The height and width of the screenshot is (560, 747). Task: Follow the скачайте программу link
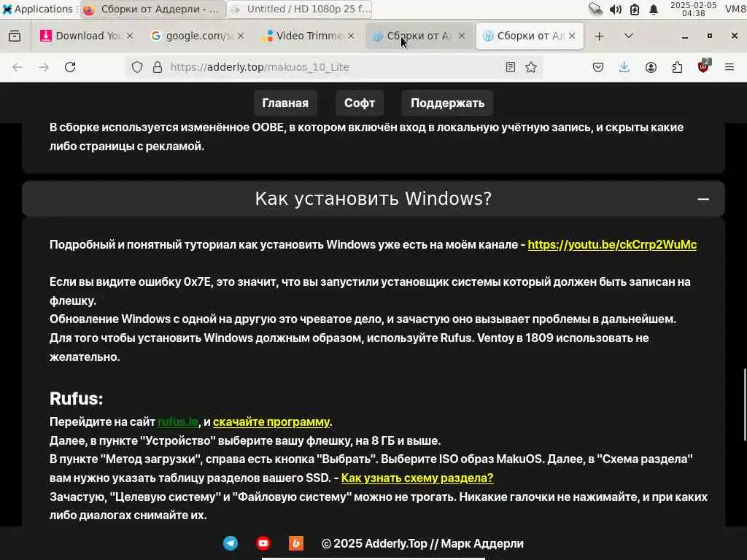click(x=271, y=422)
